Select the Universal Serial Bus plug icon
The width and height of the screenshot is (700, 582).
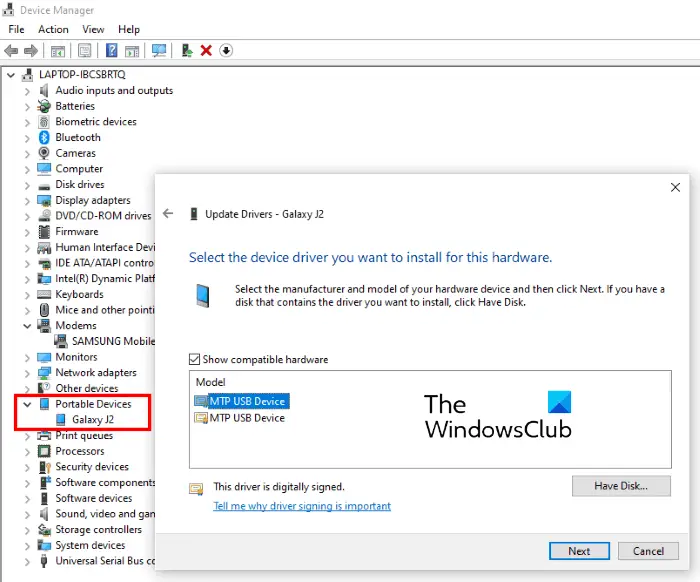click(x=44, y=561)
